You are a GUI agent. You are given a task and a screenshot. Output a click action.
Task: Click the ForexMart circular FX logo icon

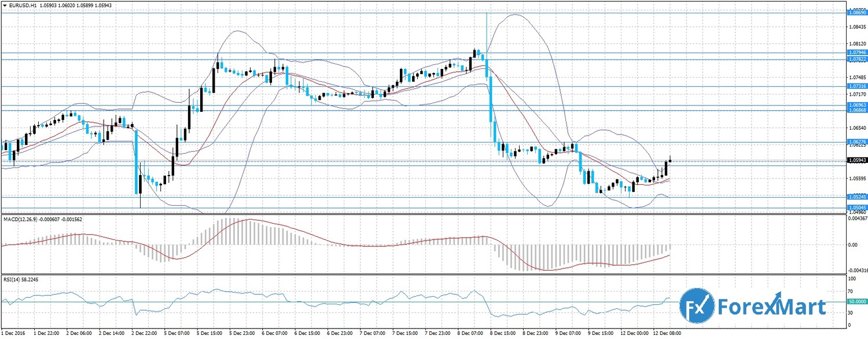[x=697, y=304]
